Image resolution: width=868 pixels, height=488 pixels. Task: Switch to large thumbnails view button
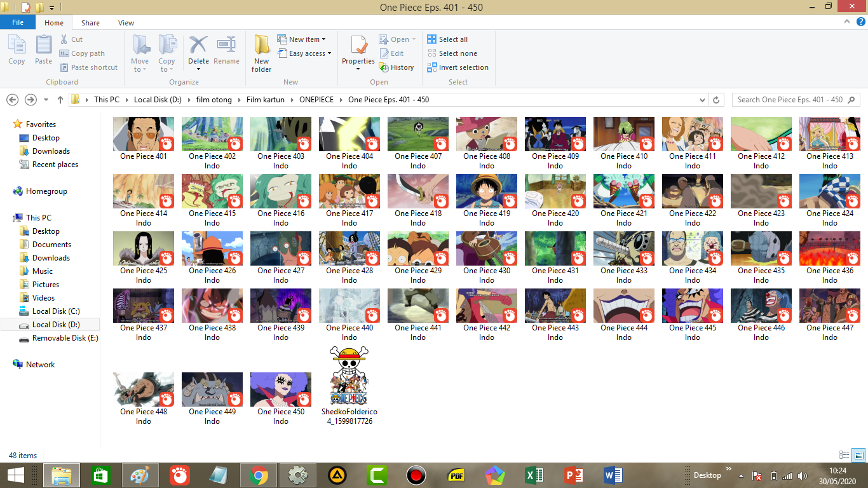point(858,455)
